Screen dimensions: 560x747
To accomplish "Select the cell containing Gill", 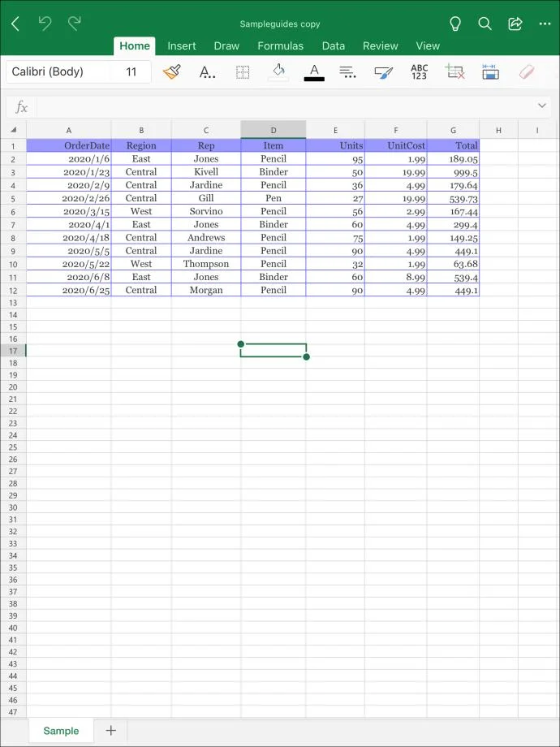I will (x=206, y=198).
